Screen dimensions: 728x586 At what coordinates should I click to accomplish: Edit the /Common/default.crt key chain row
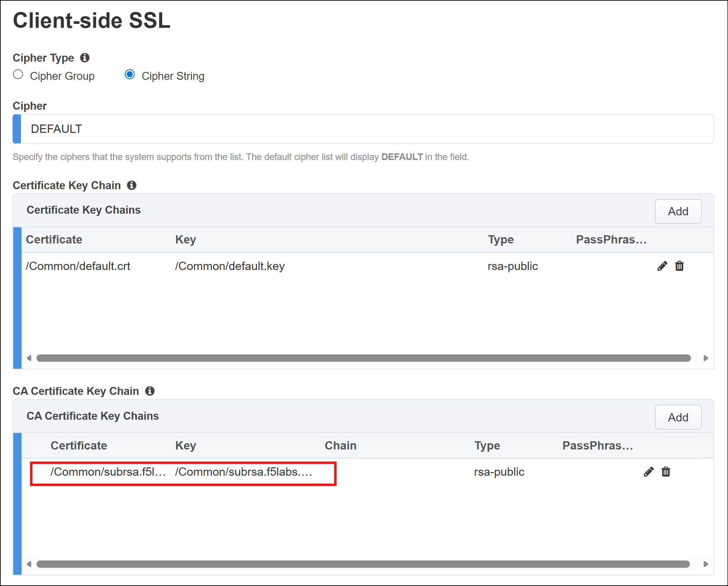[662, 266]
